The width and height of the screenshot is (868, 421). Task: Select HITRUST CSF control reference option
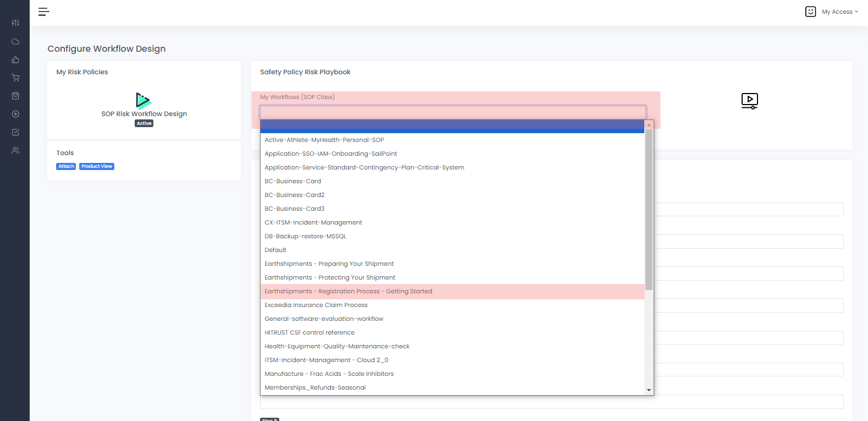coord(309,333)
